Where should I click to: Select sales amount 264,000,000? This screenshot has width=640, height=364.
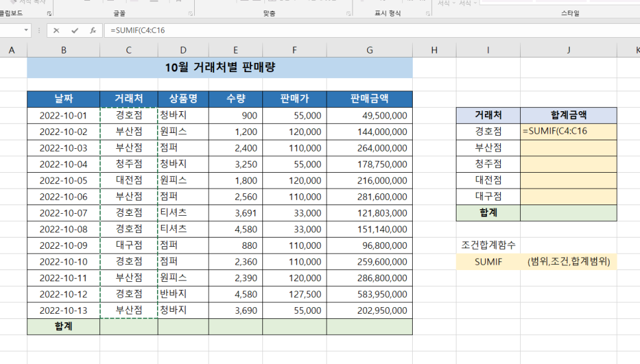[x=370, y=148]
